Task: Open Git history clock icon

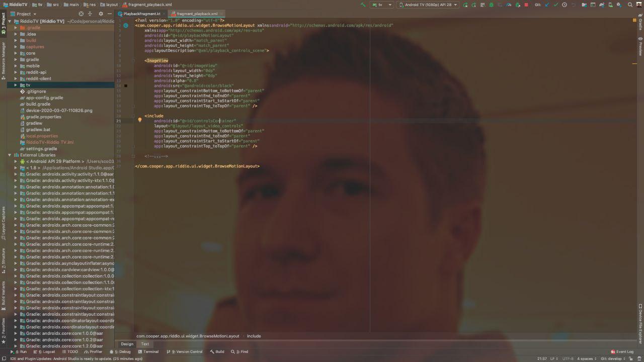Action: [x=565, y=5]
